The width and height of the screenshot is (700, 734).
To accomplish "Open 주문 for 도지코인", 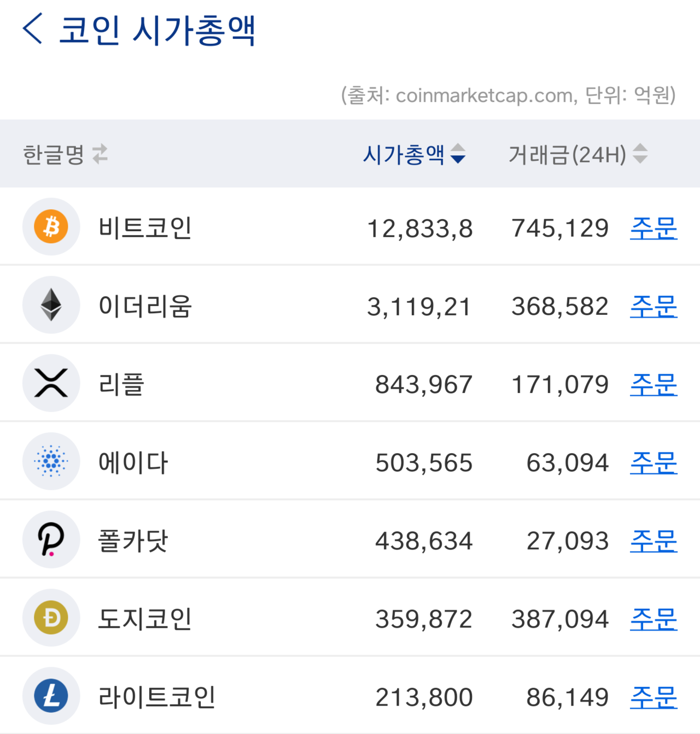I will coord(654,618).
